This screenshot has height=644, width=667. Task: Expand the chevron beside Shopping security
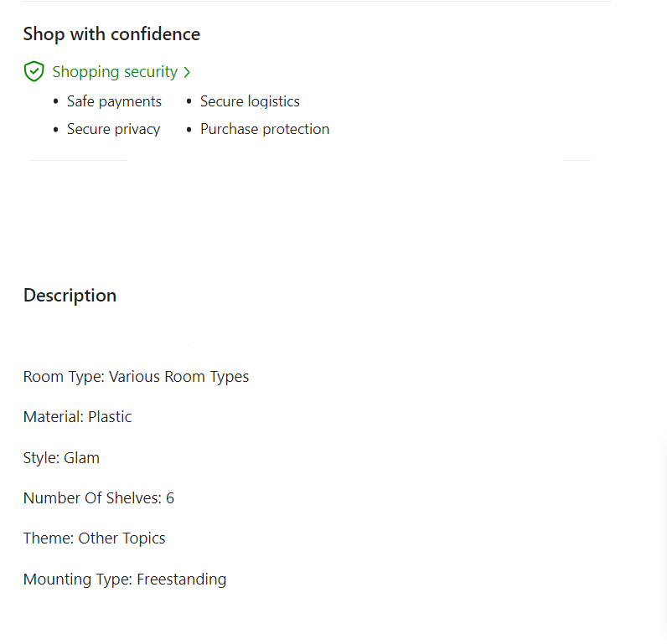[187, 73]
